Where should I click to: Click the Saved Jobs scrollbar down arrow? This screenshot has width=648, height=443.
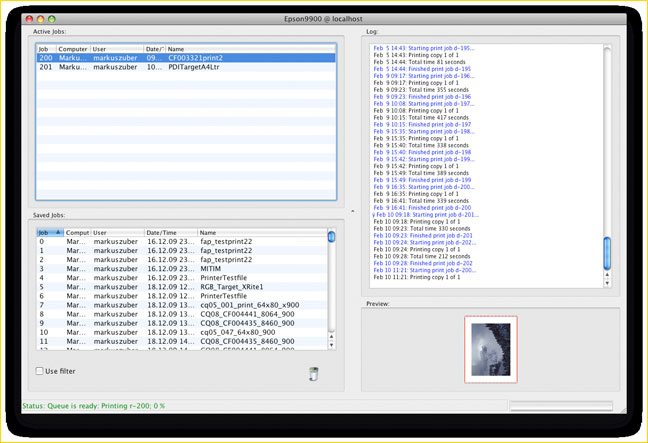pyautogui.click(x=331, y=345)
